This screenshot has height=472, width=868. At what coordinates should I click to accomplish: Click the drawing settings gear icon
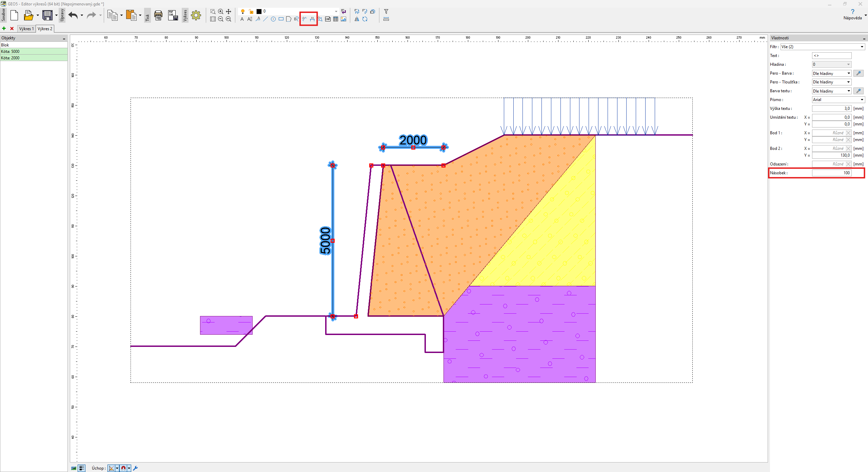196,15
